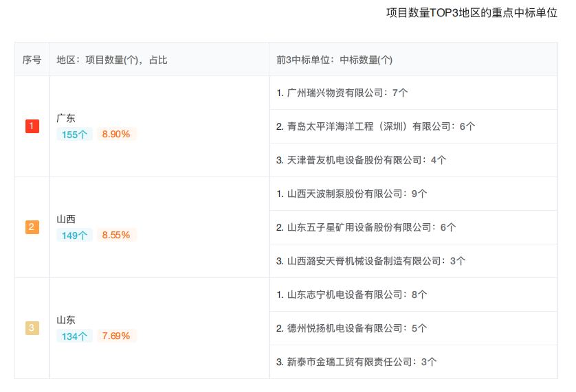This screenshot has width=576, height=392.
Task: Click the 8.55% percentage tag
Action: coord(116,235)
